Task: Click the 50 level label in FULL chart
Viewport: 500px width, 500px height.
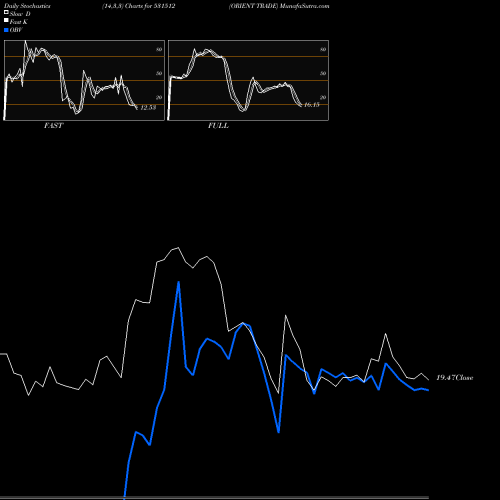Action: coord(323,73)
